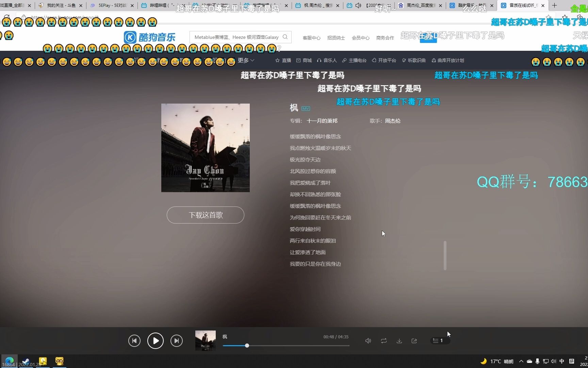This screenshot has height=368, width=588.
Task: Open the 主播电台 nav item
Action: click(x=354, y=60)
